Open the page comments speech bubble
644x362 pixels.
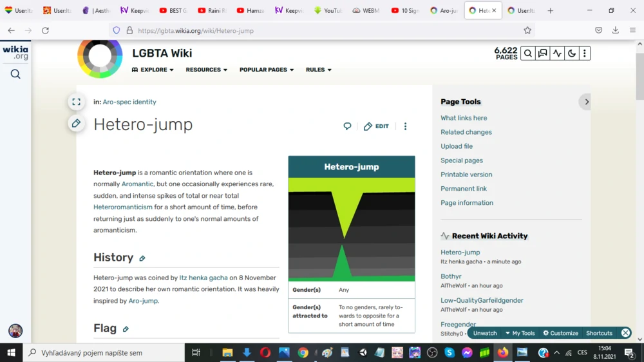[x=348, y=126]
